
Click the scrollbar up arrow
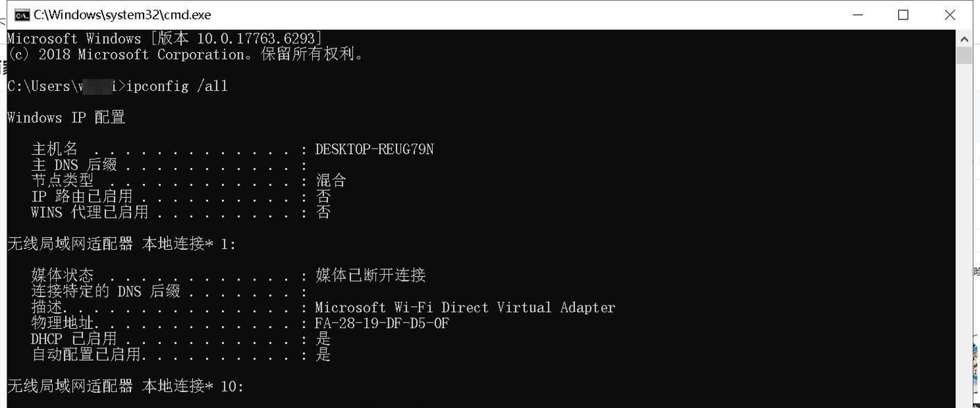[x=964, y=38]
